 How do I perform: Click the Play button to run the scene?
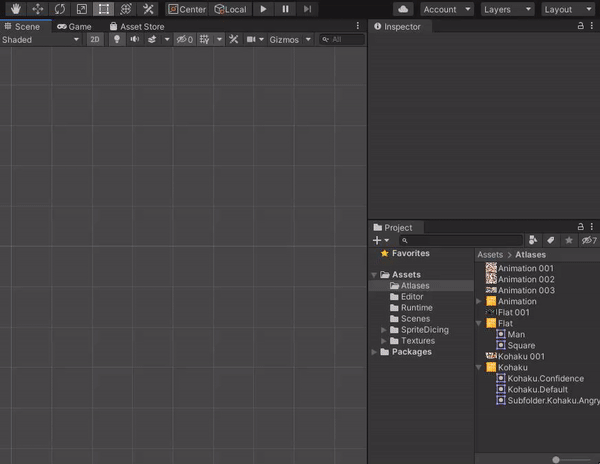(x=263, y=9)
